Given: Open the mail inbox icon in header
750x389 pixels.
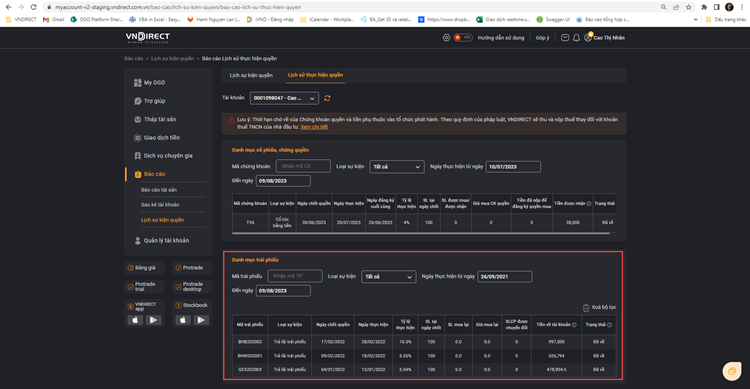Looking at the screenshot, I should click(565, 37).
